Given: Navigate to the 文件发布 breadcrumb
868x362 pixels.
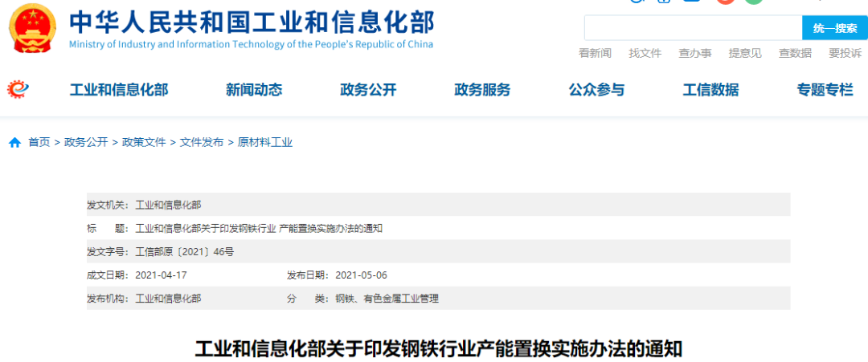Looking at the screenshot, I should click(202, 143).
